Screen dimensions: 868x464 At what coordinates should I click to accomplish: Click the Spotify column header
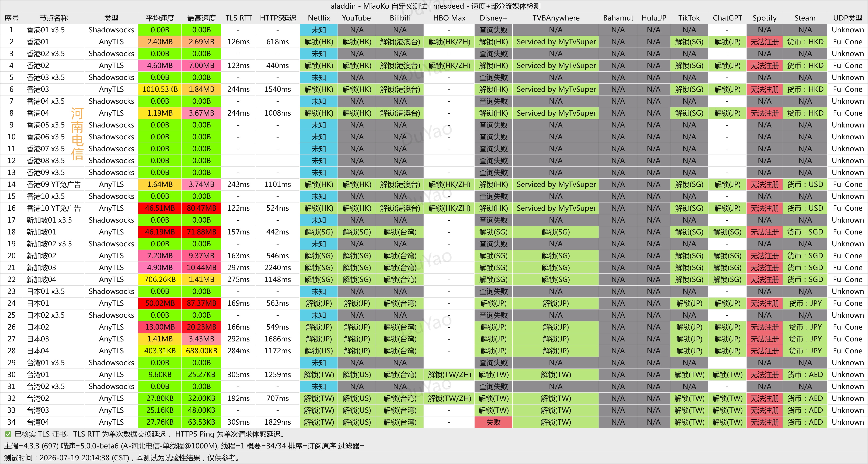pos(765,18)
